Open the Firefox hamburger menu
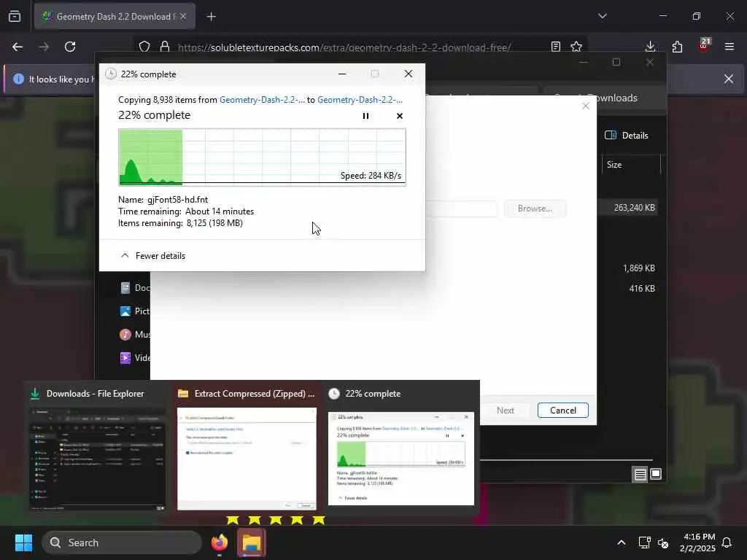Screen dimensions: 747x560 coord(729,47)
